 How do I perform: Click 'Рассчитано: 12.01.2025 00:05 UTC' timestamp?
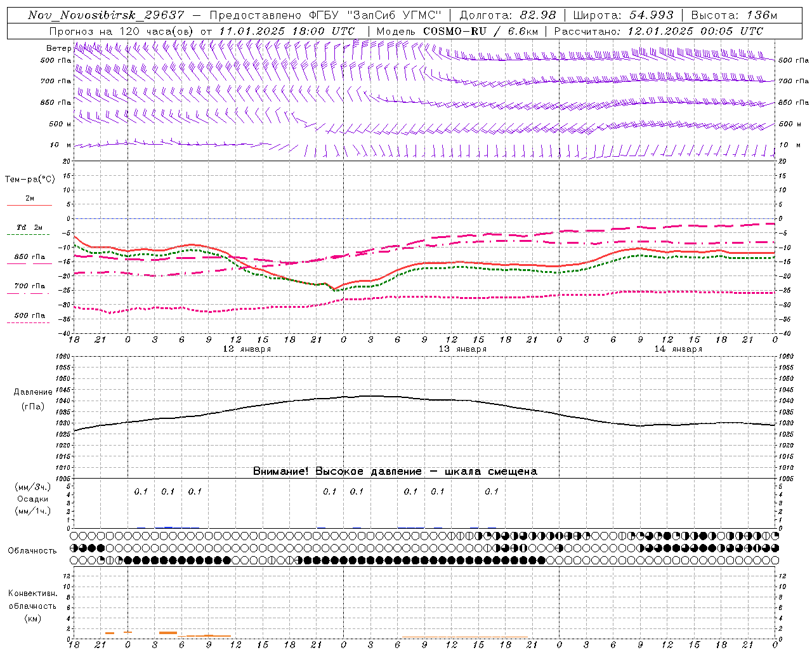[x=658, y=31]
